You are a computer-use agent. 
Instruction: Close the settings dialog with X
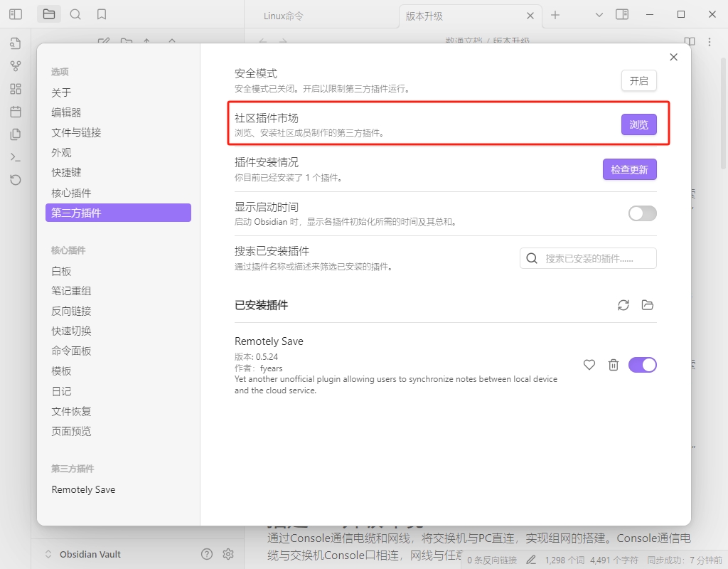(673, 58)
